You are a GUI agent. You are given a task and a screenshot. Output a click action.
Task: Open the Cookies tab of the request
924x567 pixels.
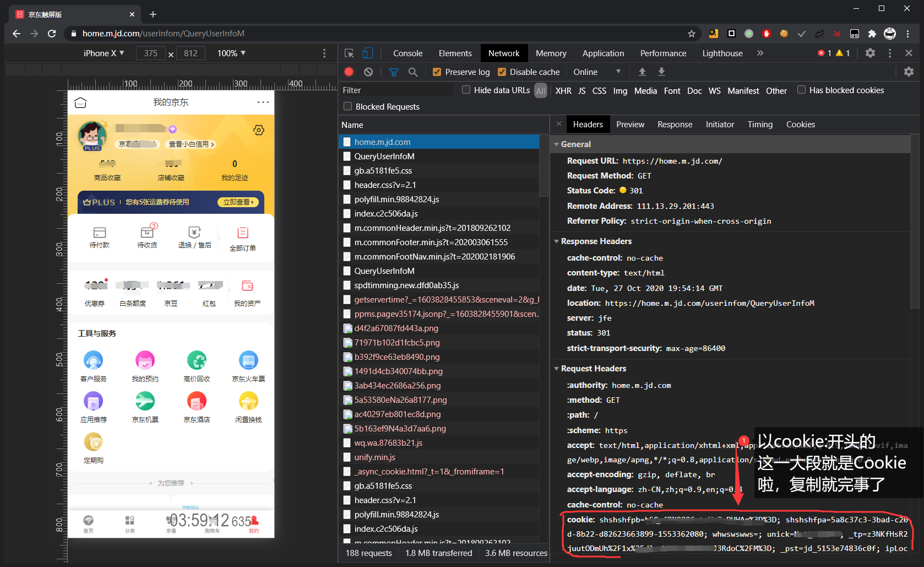800,125
